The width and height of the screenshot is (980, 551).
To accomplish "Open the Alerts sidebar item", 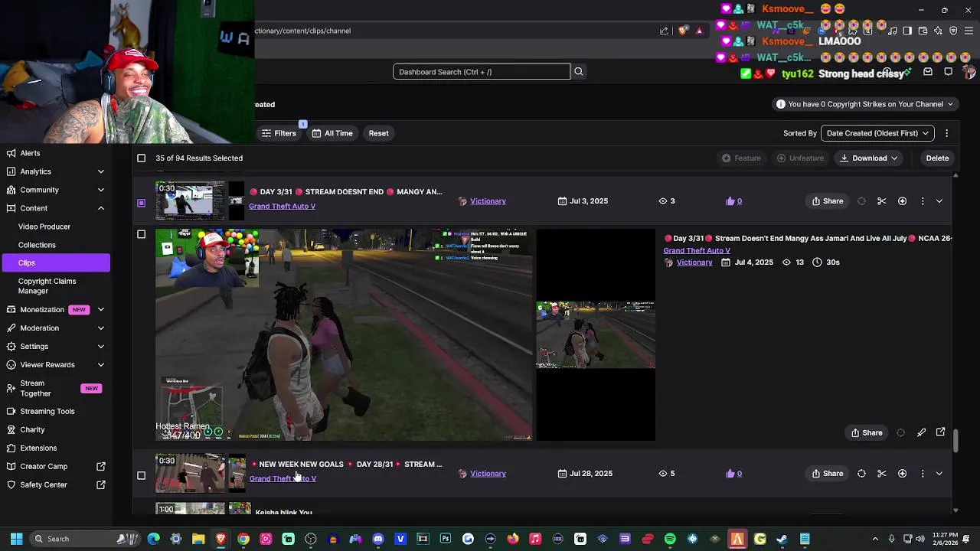I will pyautogui.click(x=30, y=153).
